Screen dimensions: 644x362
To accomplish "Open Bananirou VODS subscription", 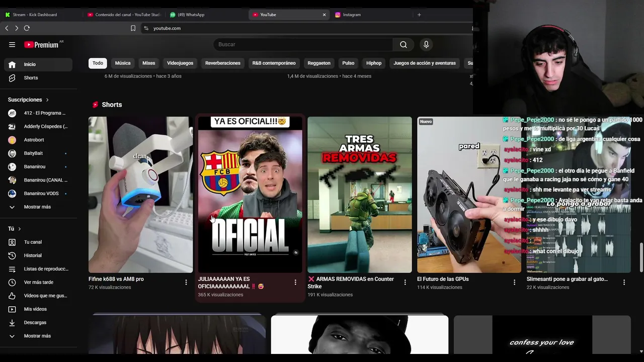I will click(x=38, y=194).
